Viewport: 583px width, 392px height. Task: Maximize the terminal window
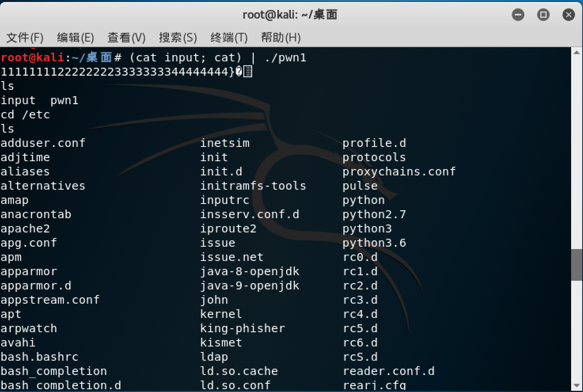click(x=543, y=15)
